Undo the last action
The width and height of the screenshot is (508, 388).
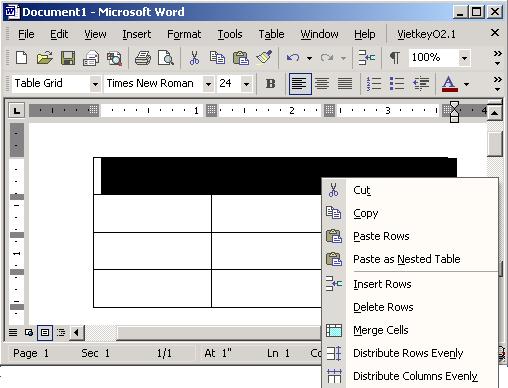coord(293,58)
